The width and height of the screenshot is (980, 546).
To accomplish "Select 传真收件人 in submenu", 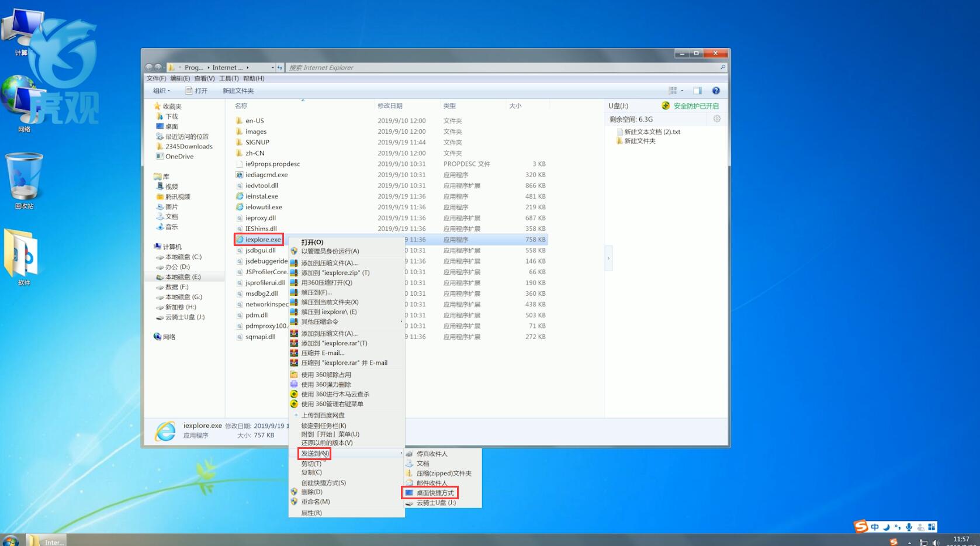I will (443, 454).
